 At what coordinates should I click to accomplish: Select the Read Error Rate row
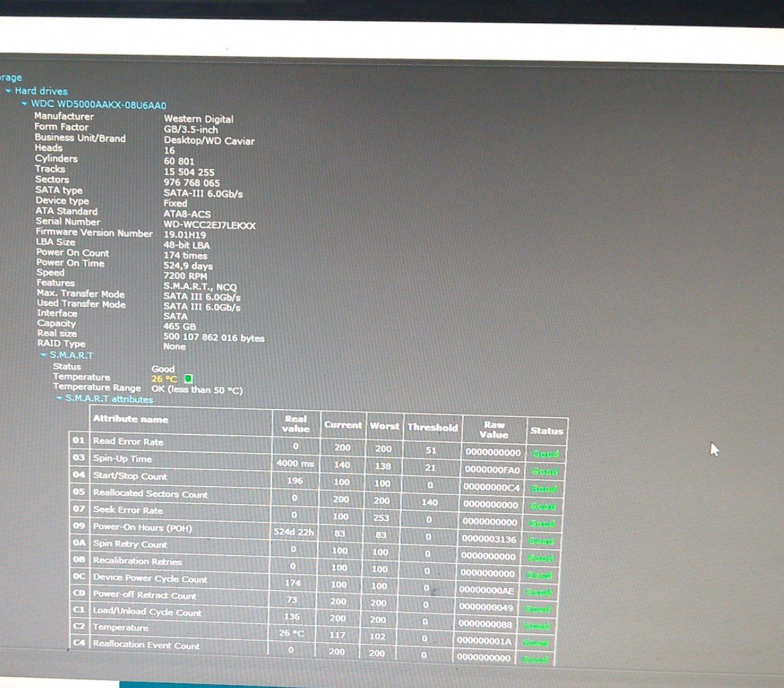click(x=128, y=441)
